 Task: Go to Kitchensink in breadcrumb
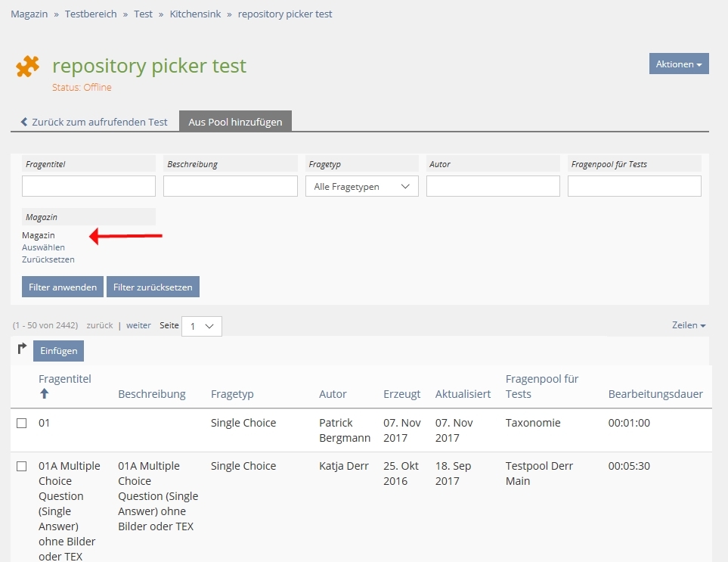[x=195, y=14]
